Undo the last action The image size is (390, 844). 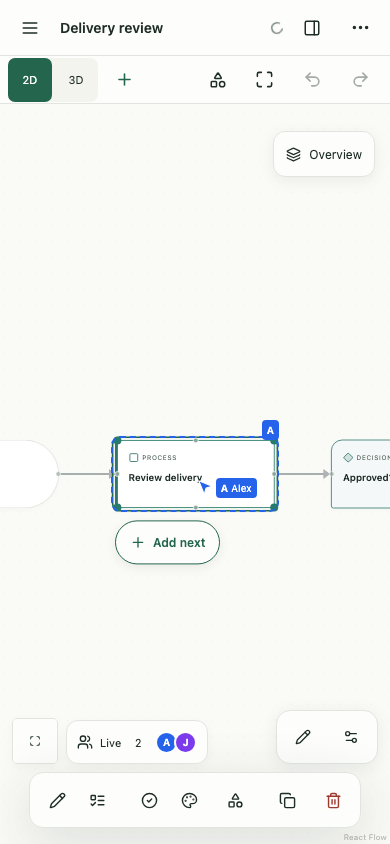tap(313, 80)
